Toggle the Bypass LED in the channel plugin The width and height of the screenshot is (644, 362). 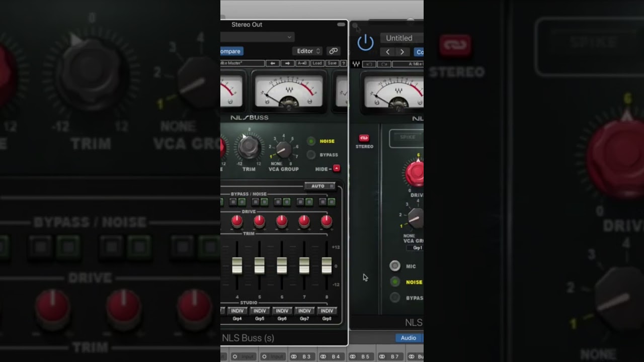click(395, 298)
